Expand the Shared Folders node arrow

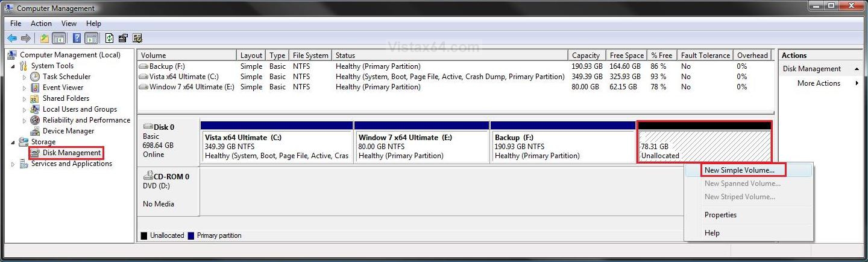click(x=24, y=98)
